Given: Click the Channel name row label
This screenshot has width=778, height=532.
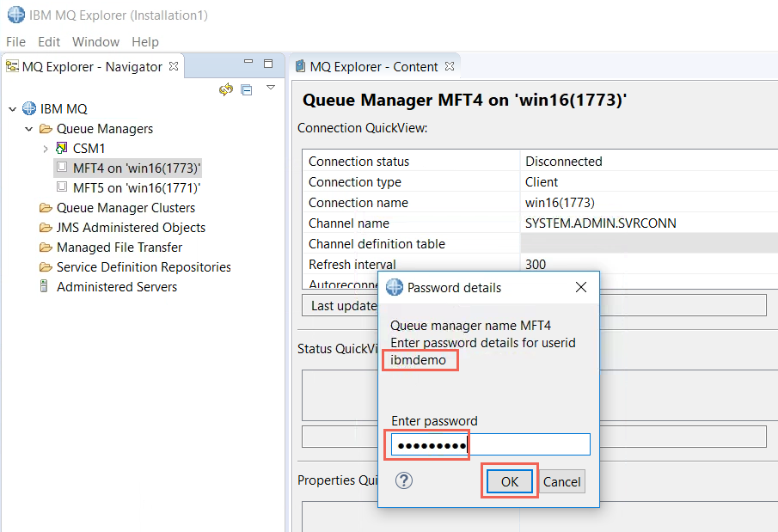Looking at the screenshot, I should tap(349, 223).
